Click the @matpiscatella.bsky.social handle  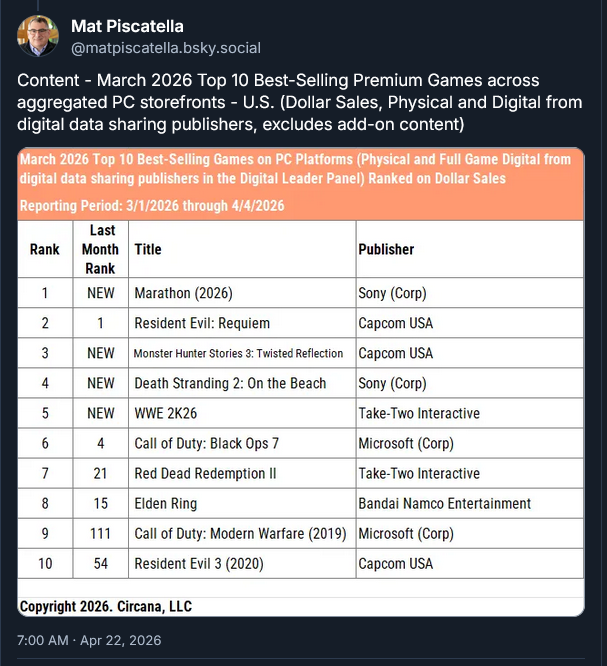tap(166, 48)
